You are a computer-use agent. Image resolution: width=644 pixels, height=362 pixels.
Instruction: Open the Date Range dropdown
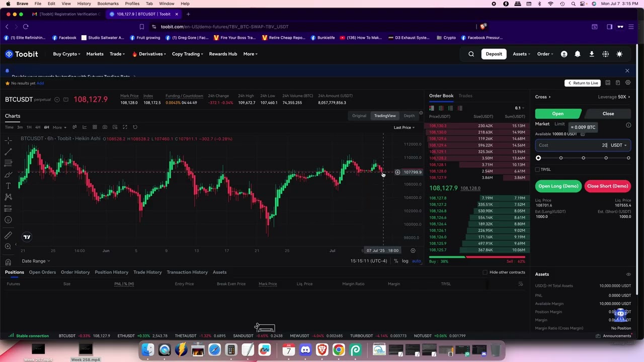[x=35, y=261]
